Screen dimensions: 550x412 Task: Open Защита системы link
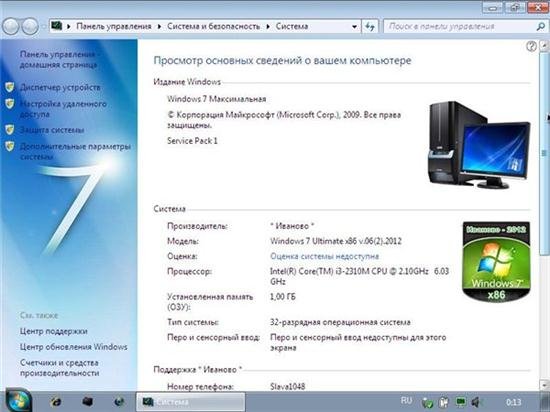click(52, 130)
